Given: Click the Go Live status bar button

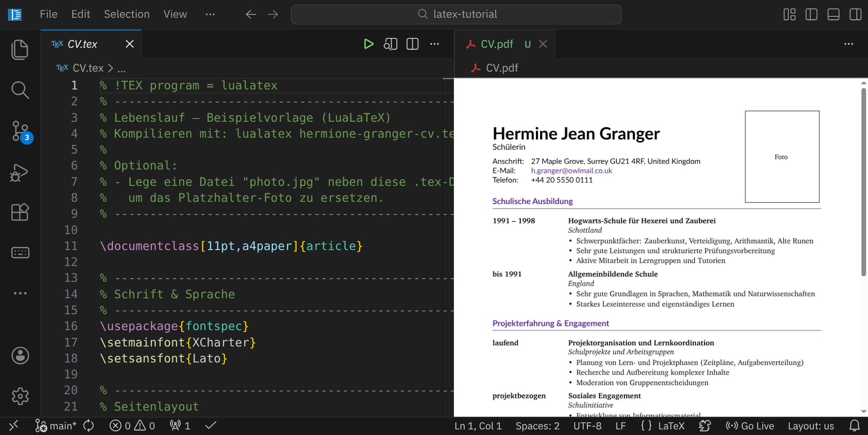Looking at the screenshot, I should tap(750, 426).
